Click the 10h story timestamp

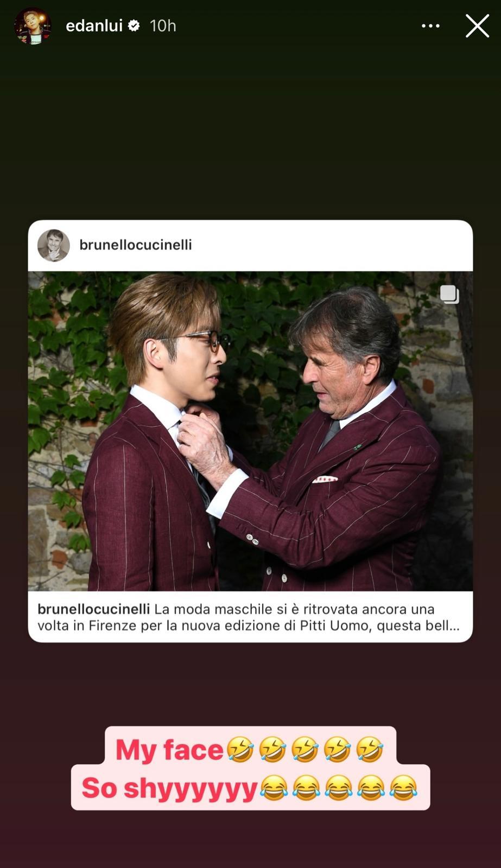[x=163, y=25]
